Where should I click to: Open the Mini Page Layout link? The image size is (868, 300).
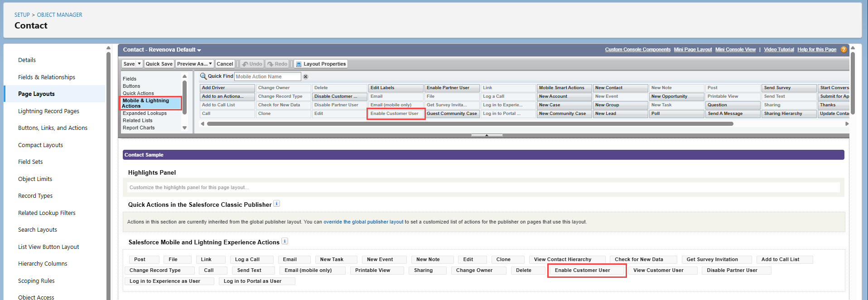[693, 50]
